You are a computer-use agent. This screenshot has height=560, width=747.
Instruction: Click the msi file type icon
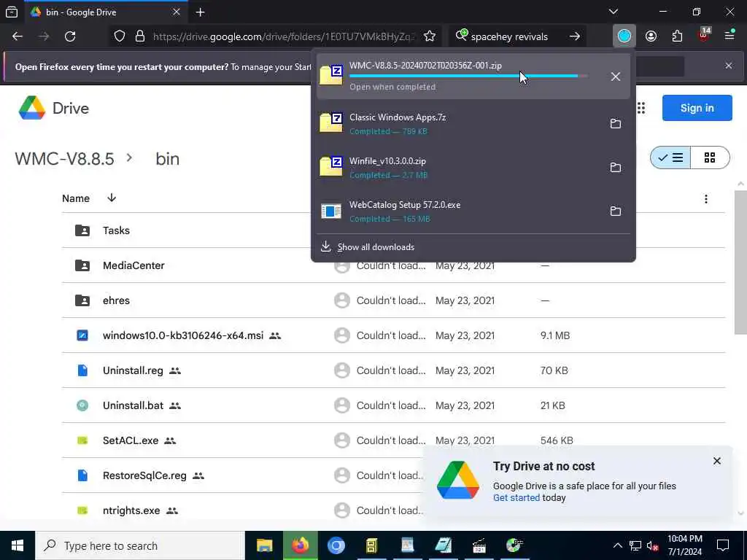click(x=82, y=335)
